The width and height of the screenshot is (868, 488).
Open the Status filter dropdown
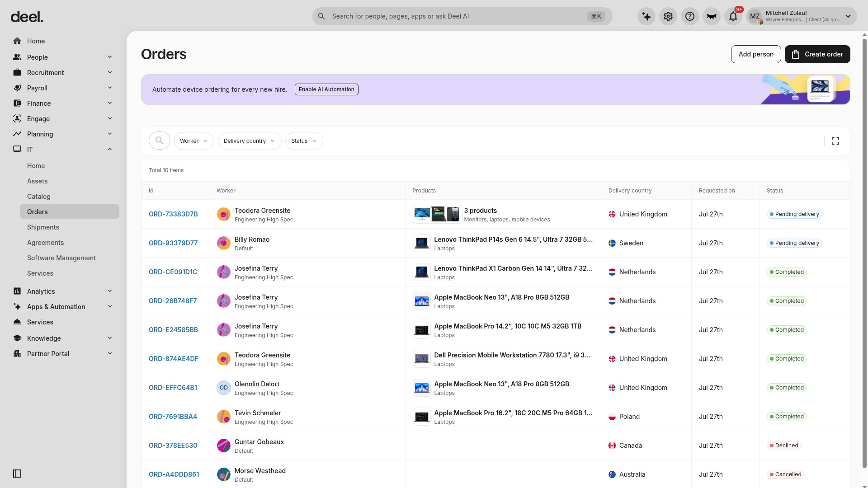pos(304,141)
